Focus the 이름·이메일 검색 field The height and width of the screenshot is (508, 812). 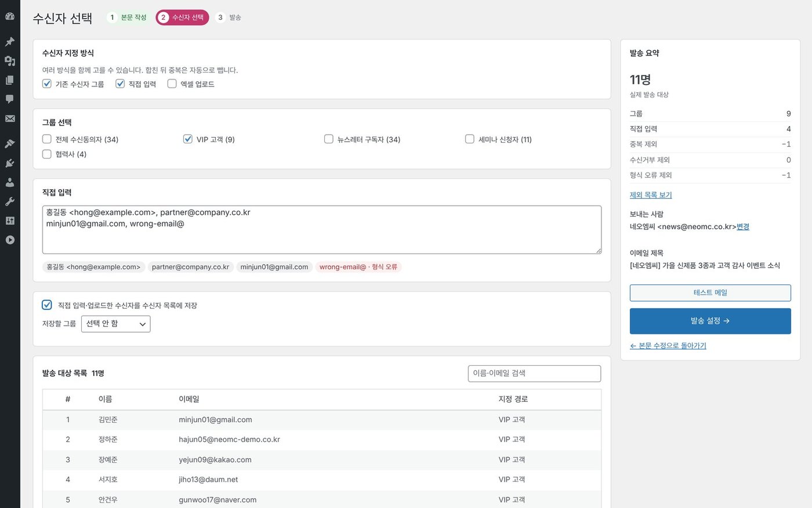click(x=534, y=373)
